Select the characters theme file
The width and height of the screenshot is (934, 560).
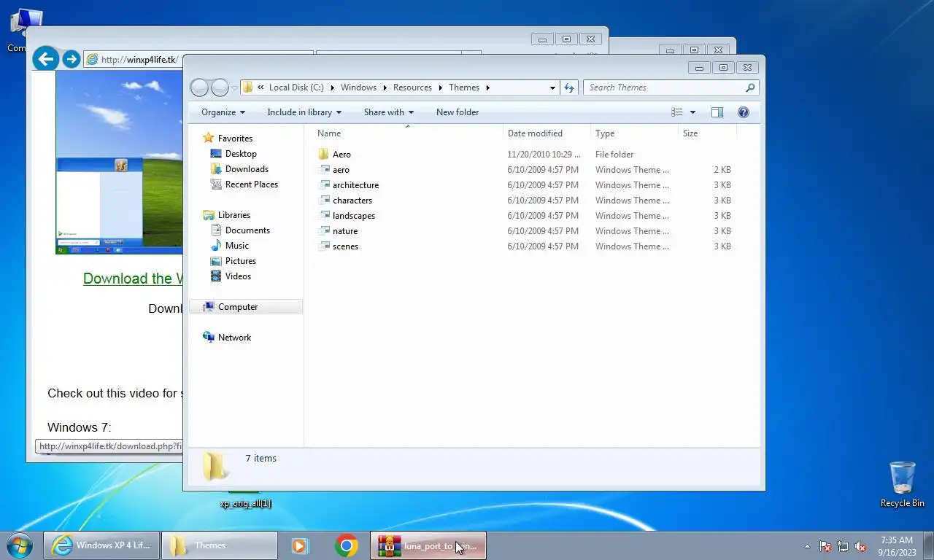352,201
